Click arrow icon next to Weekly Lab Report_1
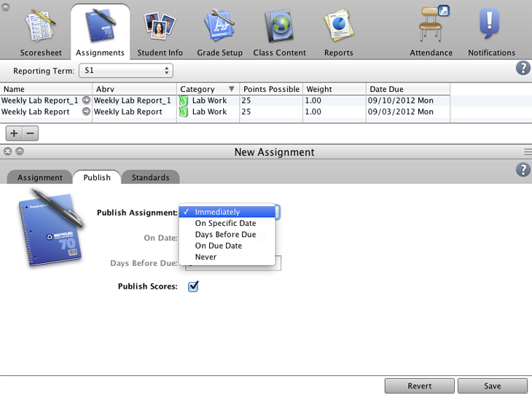The height and width of the screenshot is (395, 532). click(86, 101)
